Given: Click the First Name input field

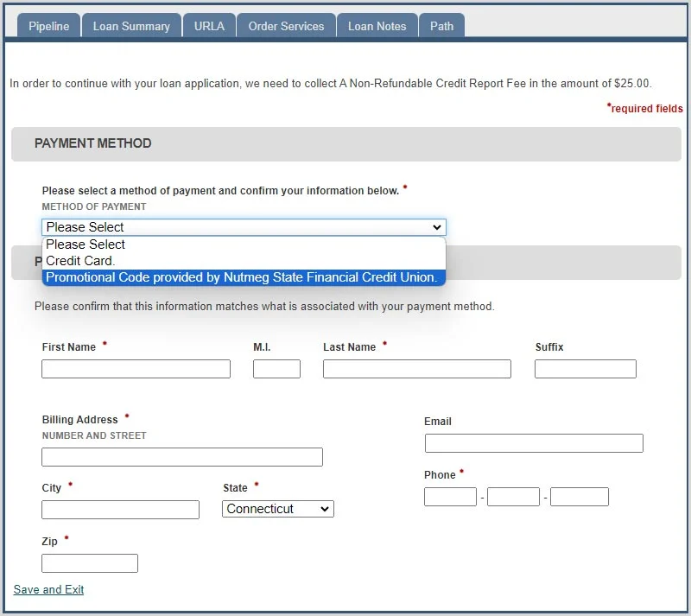Looking at the screenshot, I should 136,369.
